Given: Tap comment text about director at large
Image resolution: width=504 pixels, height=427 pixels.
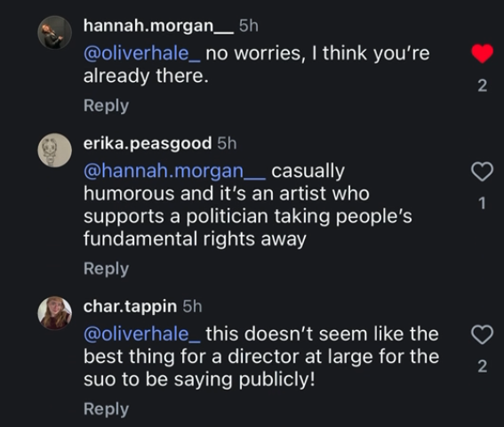Looking at the screenshot, I should (x=261, y=357).
